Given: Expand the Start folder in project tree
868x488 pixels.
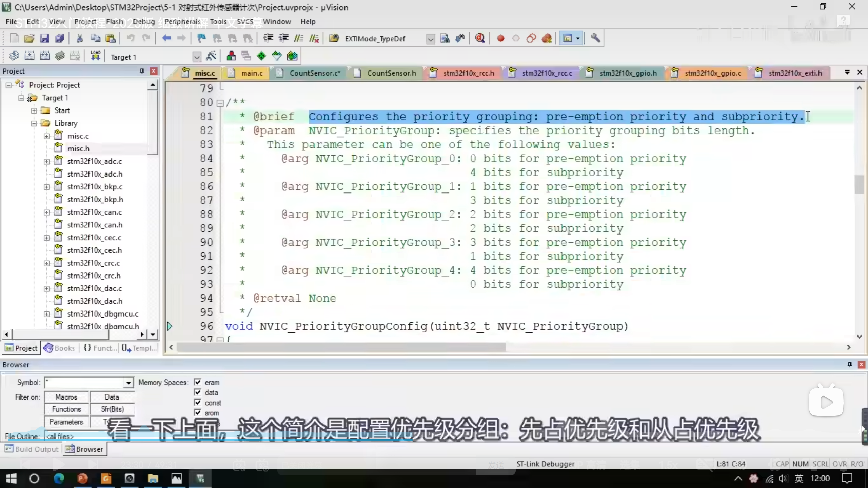Looking at the screenshot, I should click(x=34, y=110).
